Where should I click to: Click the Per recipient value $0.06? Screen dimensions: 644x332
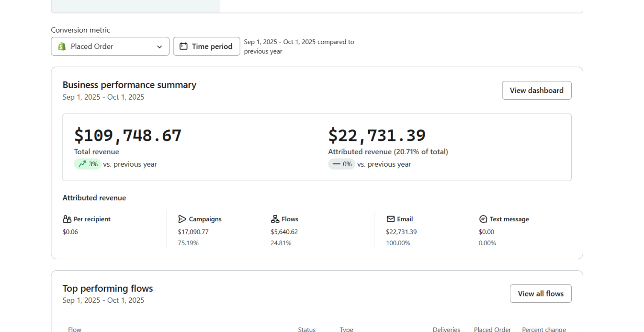(70, 232)
